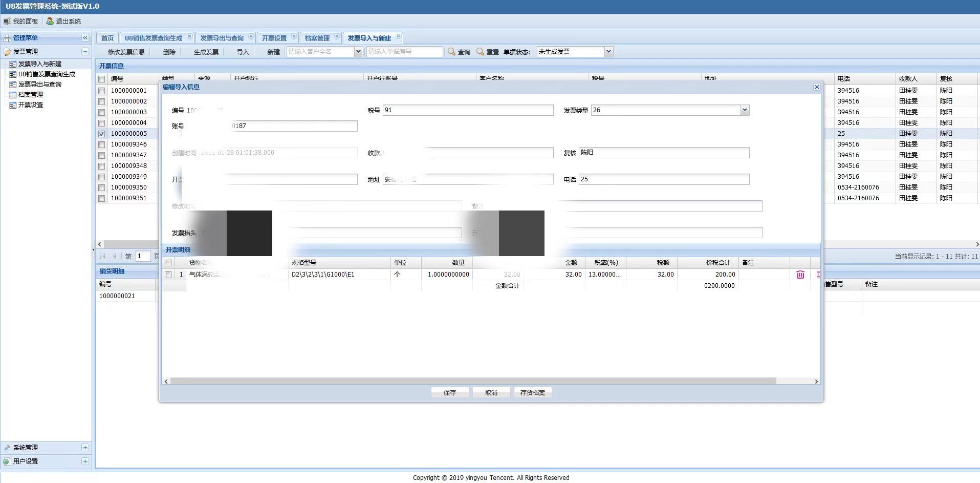
Task: Close the 发票导出与查询 tab
Action: coord(251,36)
